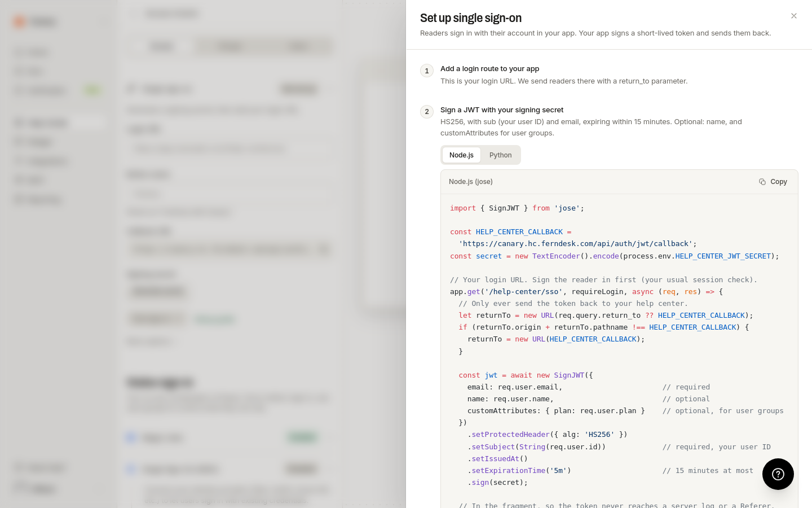This screenshot has height=508, width=812.
Task: Select the Node.js code tab
Action: (461, 155)
